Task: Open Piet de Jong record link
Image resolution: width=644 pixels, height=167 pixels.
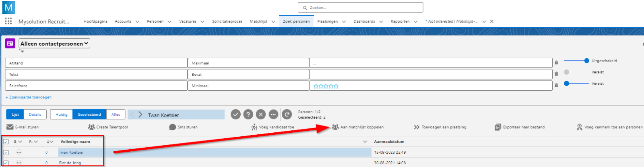Action: pos(70,163)
